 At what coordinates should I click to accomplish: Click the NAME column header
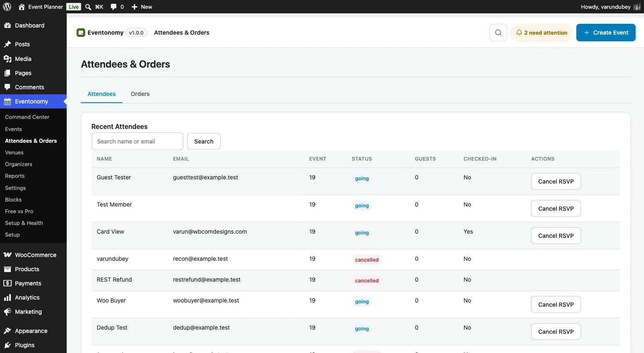tap(104, 159)
